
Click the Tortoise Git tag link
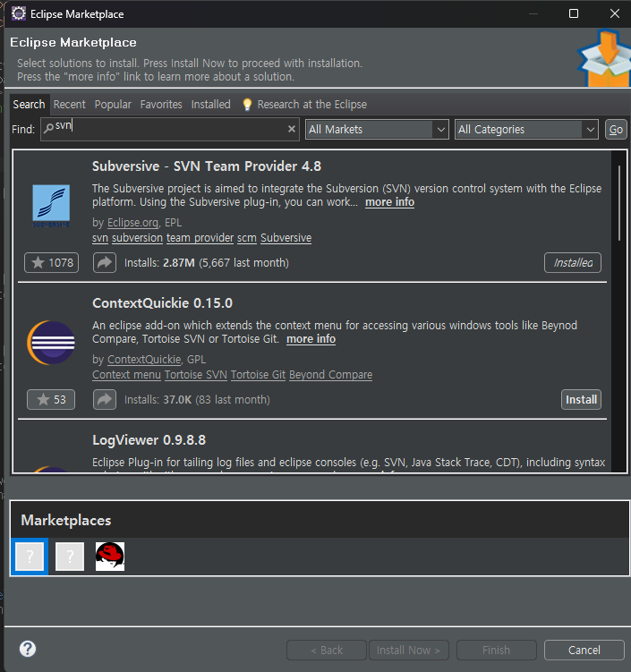[x=258, y=375]
